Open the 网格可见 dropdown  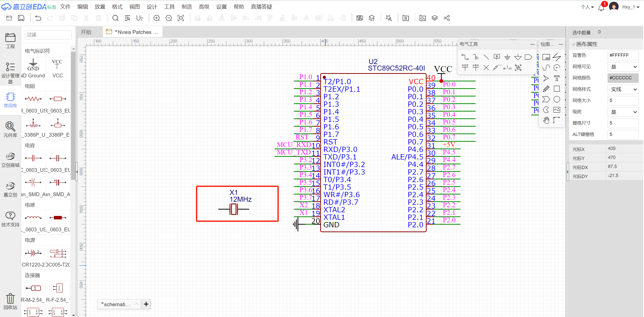623,67
